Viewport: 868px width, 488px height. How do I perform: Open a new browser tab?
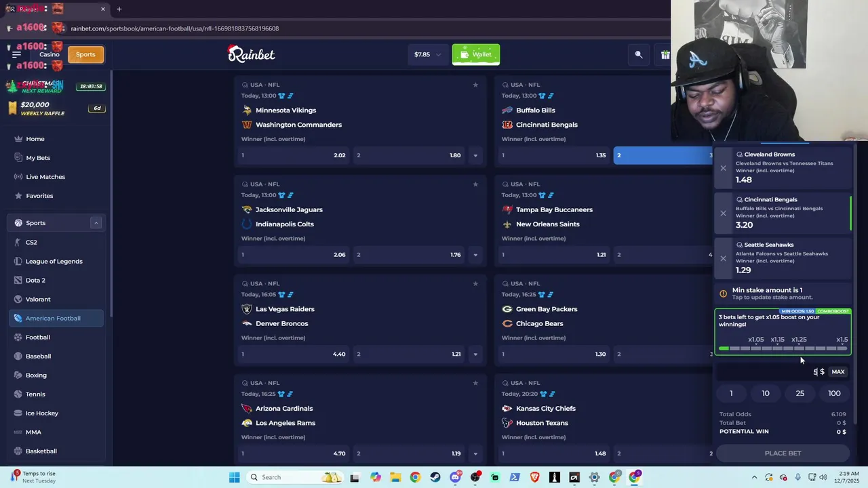119,9
